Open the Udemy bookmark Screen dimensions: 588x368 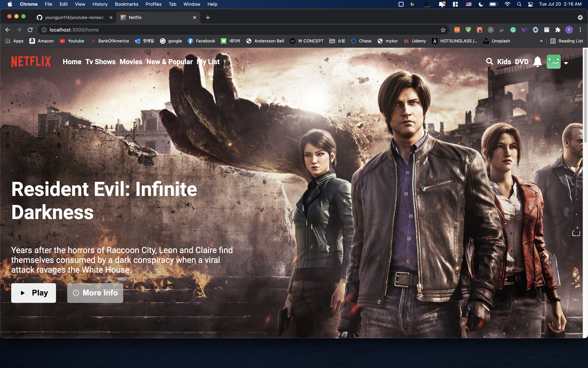[415, 41]
